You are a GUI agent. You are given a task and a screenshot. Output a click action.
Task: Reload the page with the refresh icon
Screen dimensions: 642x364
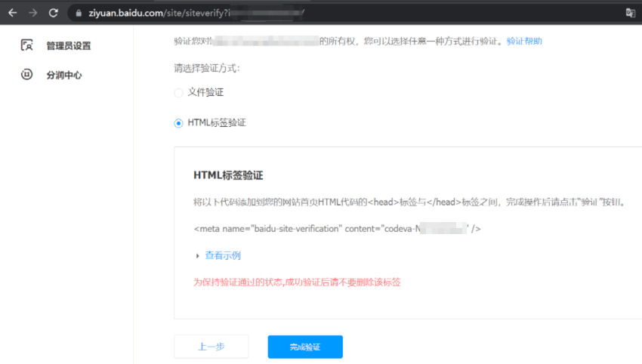(53, 13)
